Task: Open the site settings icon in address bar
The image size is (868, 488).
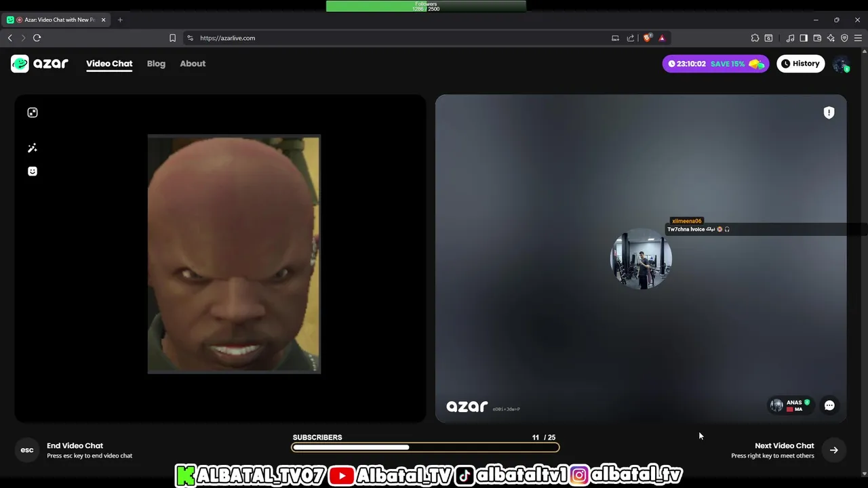Action: coord(190,38)
